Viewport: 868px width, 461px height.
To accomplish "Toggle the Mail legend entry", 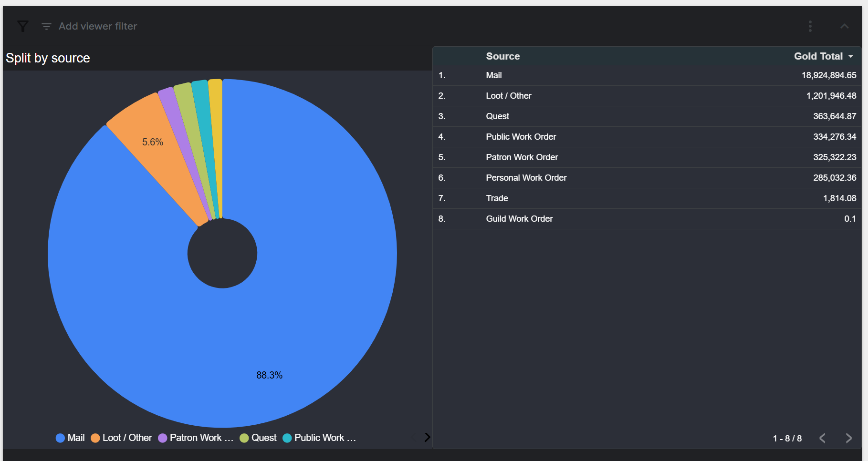I will coord(70,438).
